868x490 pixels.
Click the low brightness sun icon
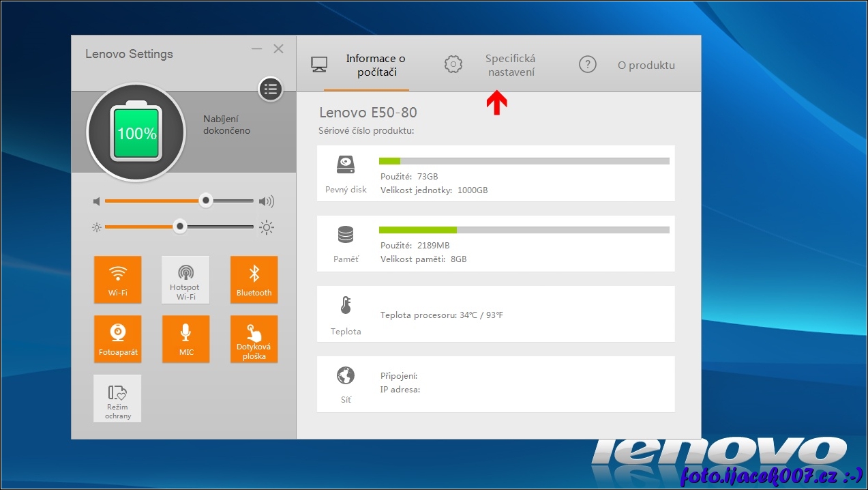pyautogui.click(x=97, y=227)
